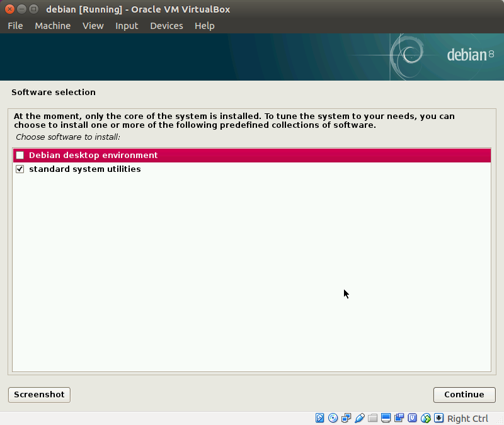Check the Debian desktop environment checkbox
Image resolution: width=504 pixels, height=425 pixels.
coord(20,155)
